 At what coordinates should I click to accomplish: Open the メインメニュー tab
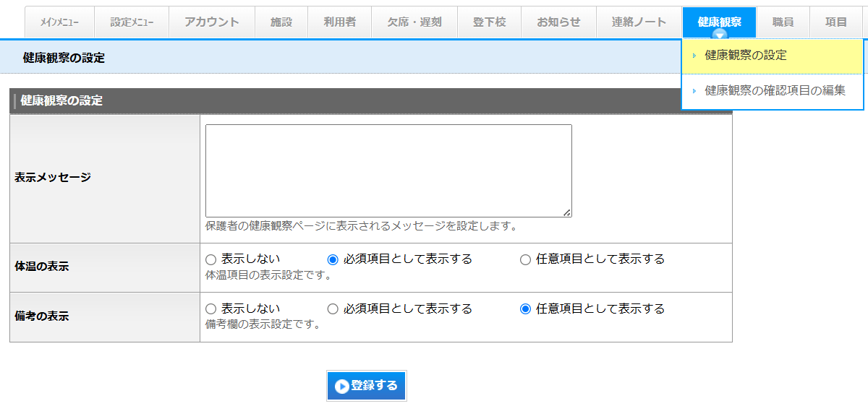coord(59,22)
